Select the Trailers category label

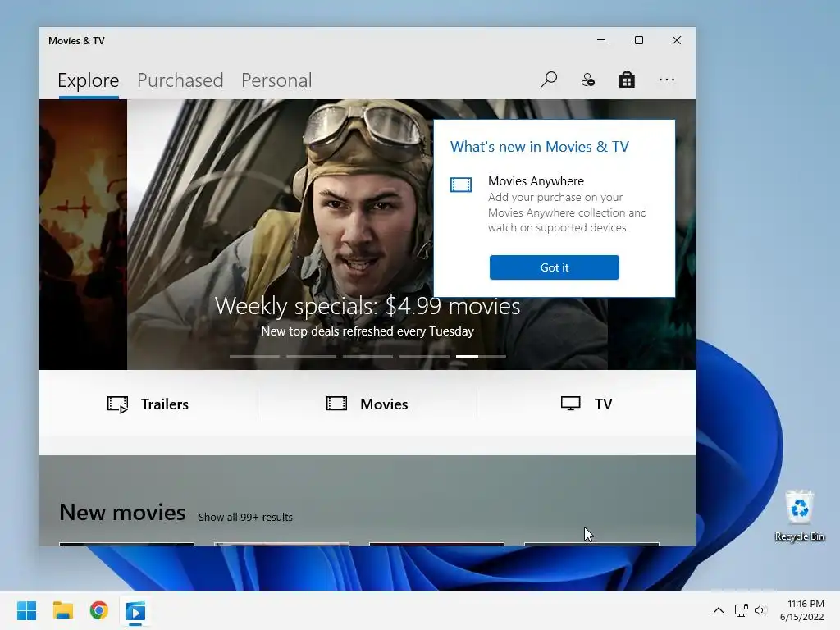[164, 404]
